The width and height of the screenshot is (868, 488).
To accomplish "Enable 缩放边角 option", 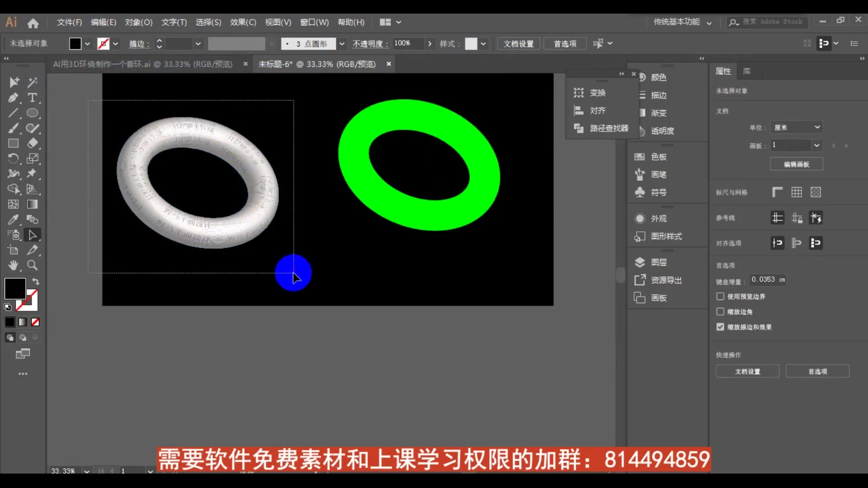I will tap(720, 311).
